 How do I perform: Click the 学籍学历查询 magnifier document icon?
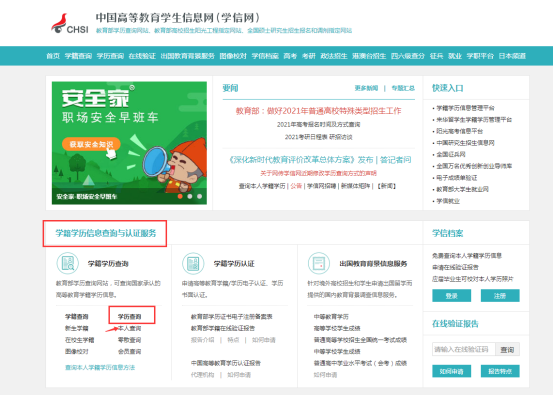67,263
